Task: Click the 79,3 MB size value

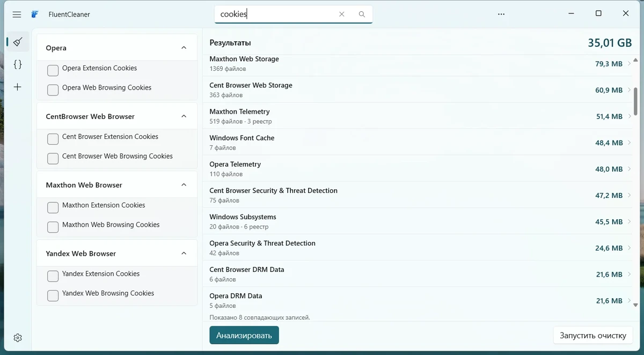Action: point(609,64)
